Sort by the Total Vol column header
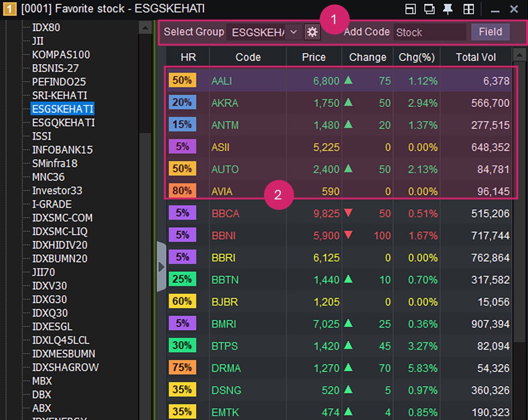Viewport: 528px width, 420px height. pos(475,57)
